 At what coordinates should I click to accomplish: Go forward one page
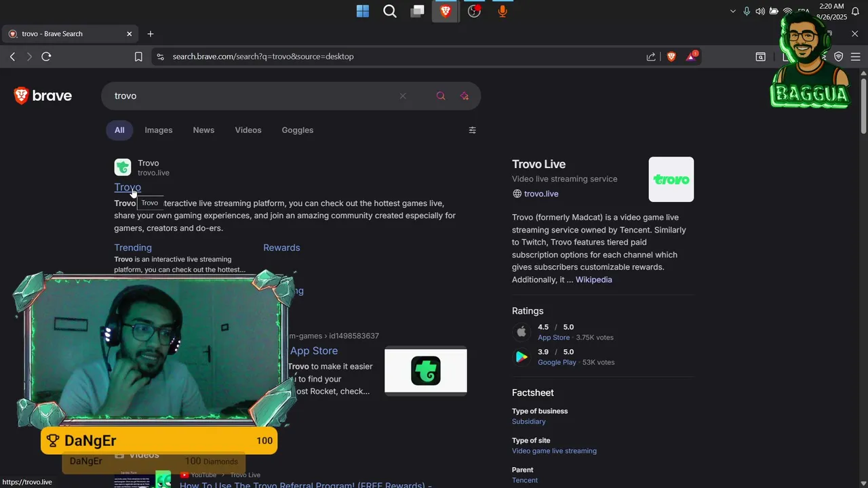(x=29, y=57)
